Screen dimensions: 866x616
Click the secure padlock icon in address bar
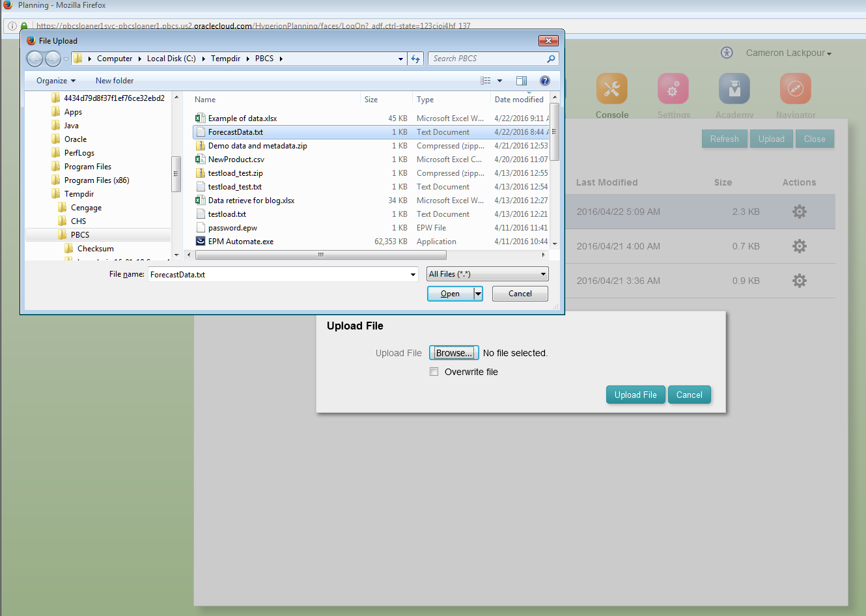tap(24, 26)
